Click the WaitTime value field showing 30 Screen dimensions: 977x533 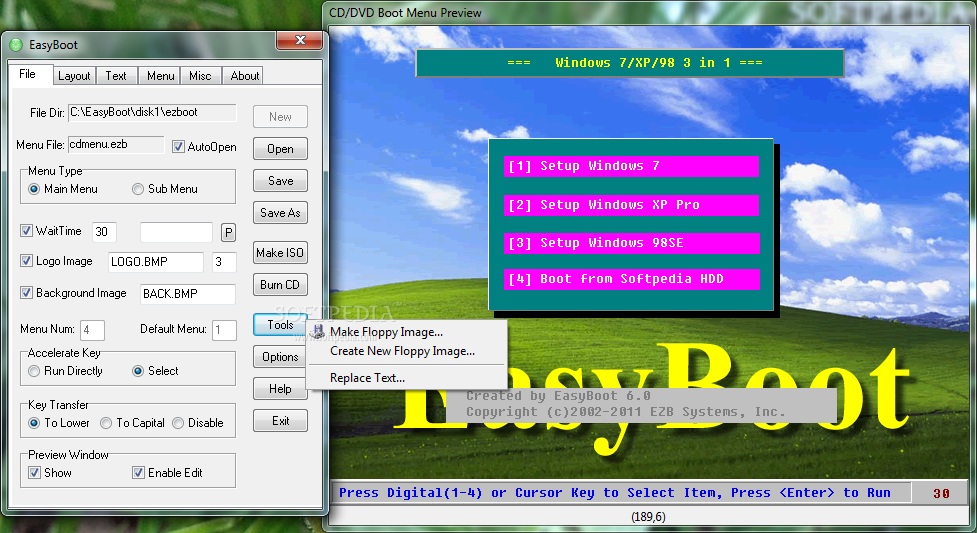coord(104,232)
